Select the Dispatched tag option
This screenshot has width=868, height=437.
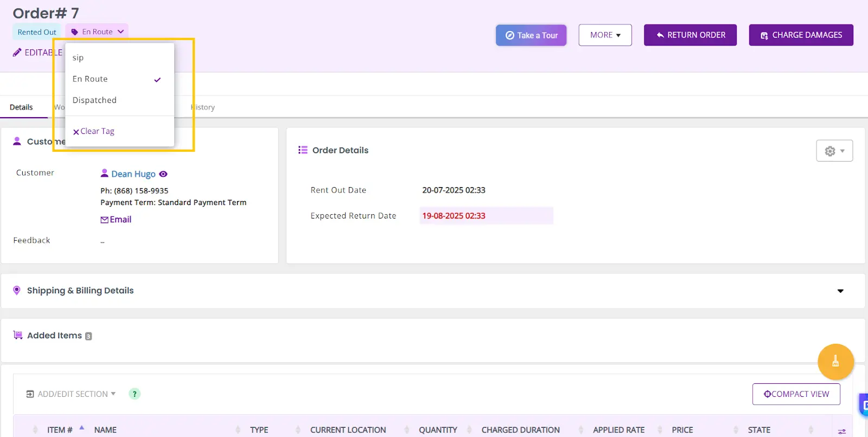pyautogui.click(x=95, y=100)
